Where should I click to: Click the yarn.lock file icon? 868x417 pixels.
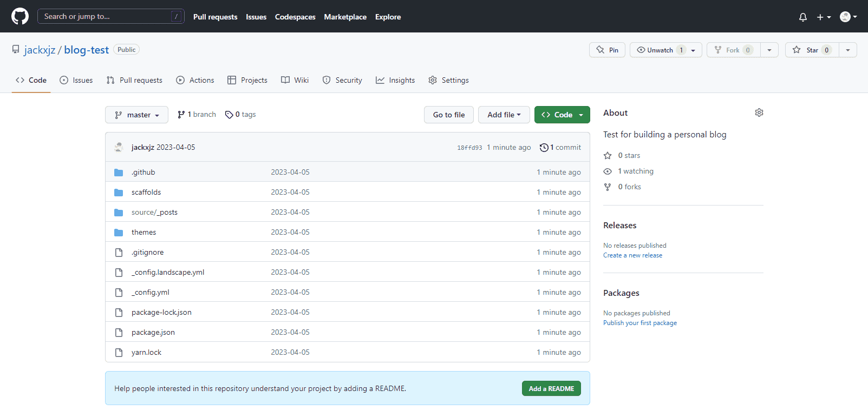tap(119, 353)
